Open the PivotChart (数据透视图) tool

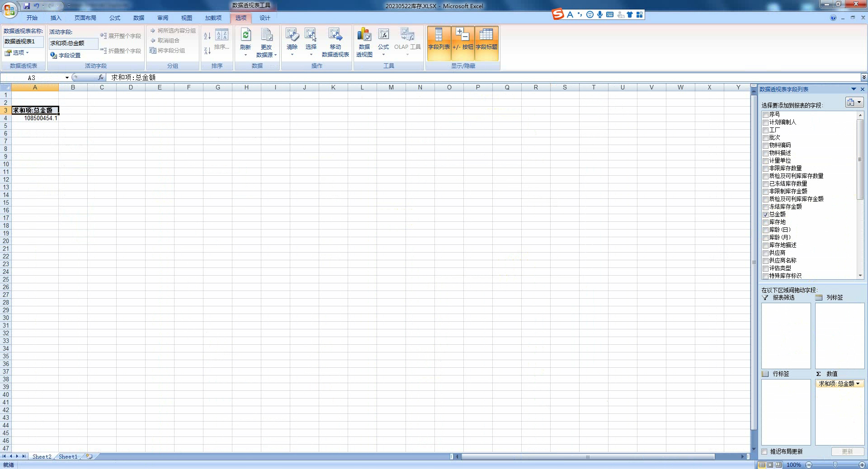tap(364, 36)
